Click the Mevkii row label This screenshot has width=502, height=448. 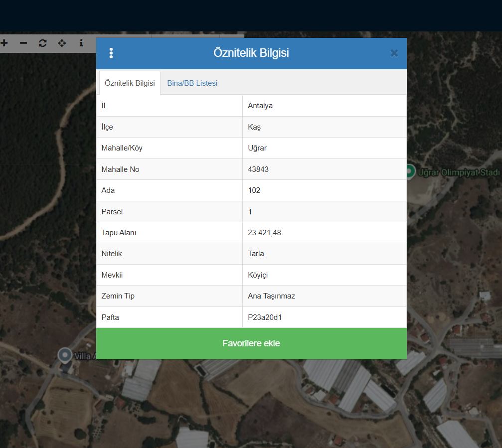112,275
